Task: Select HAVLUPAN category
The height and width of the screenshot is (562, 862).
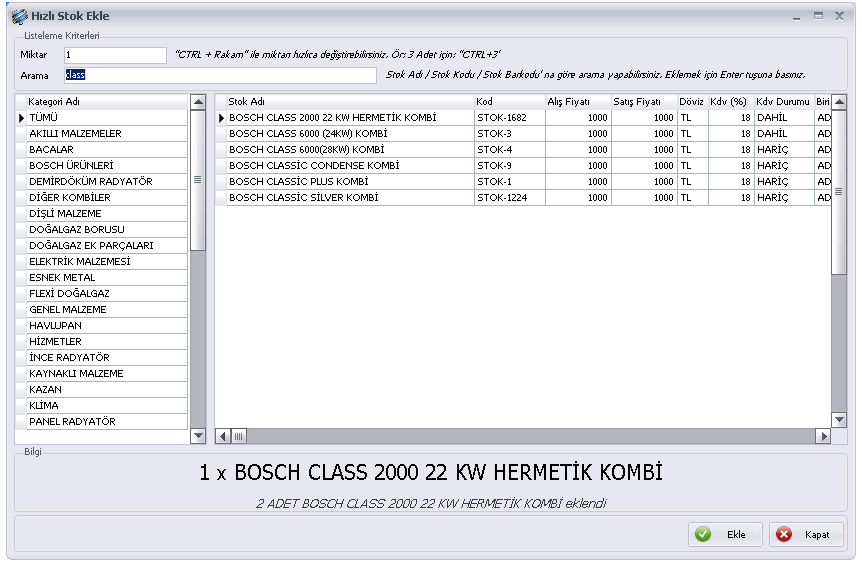Action: coord(107,325)
